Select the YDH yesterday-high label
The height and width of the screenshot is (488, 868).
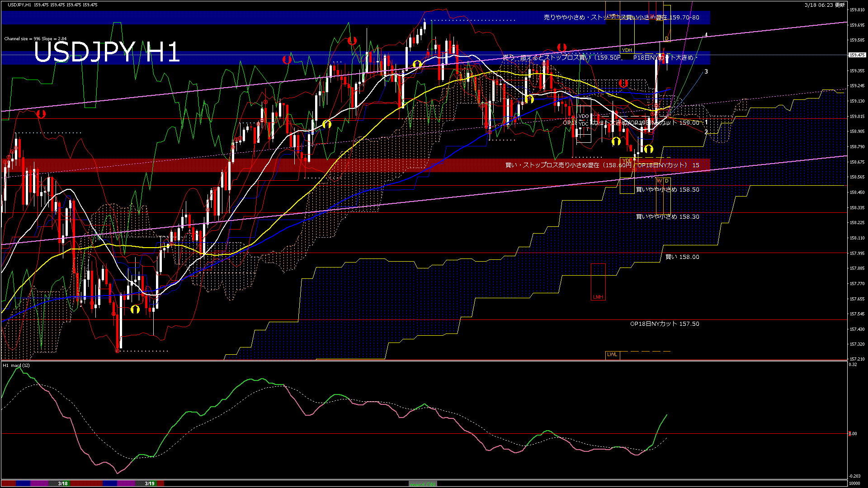coord(627,50)
